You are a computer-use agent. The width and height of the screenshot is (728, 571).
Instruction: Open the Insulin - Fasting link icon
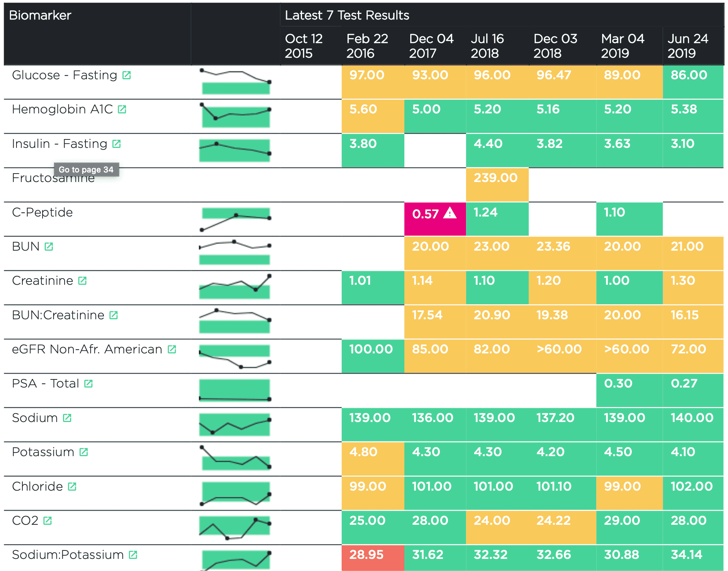(x=116, y=144)
